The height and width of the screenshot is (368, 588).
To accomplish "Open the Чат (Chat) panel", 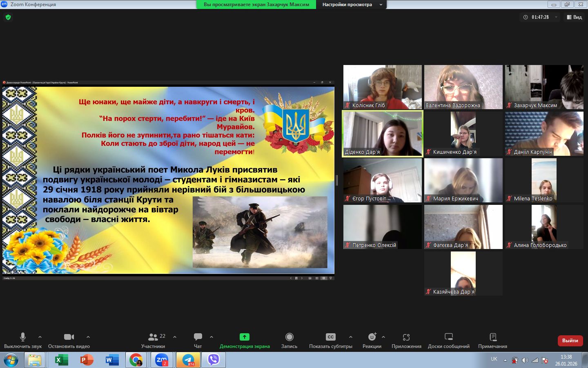I will pyautogui.click(x=198, y=340).
